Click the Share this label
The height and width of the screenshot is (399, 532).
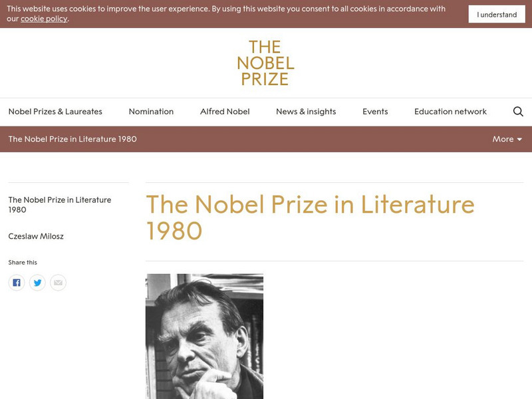click(23, 263)
